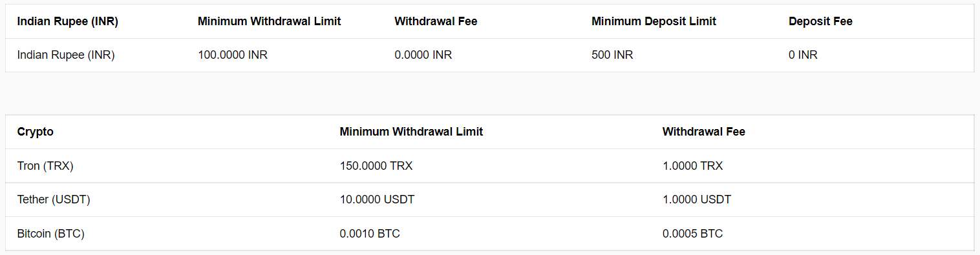This screenshot has height=255, width=980.
Task: Click the 100.0000 INR withdrawal limit value
Action: point(233,55)
